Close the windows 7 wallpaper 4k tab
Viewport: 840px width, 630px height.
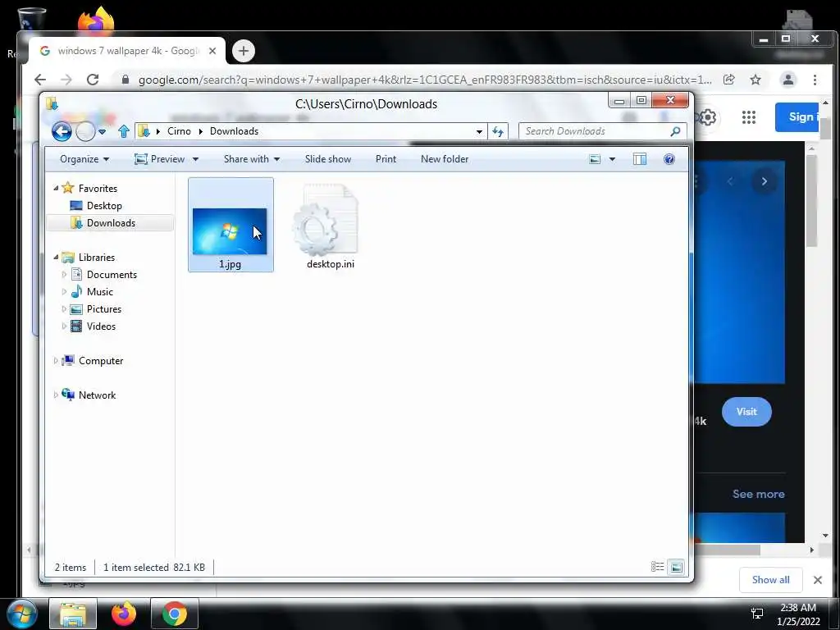[x=212, y=51]
